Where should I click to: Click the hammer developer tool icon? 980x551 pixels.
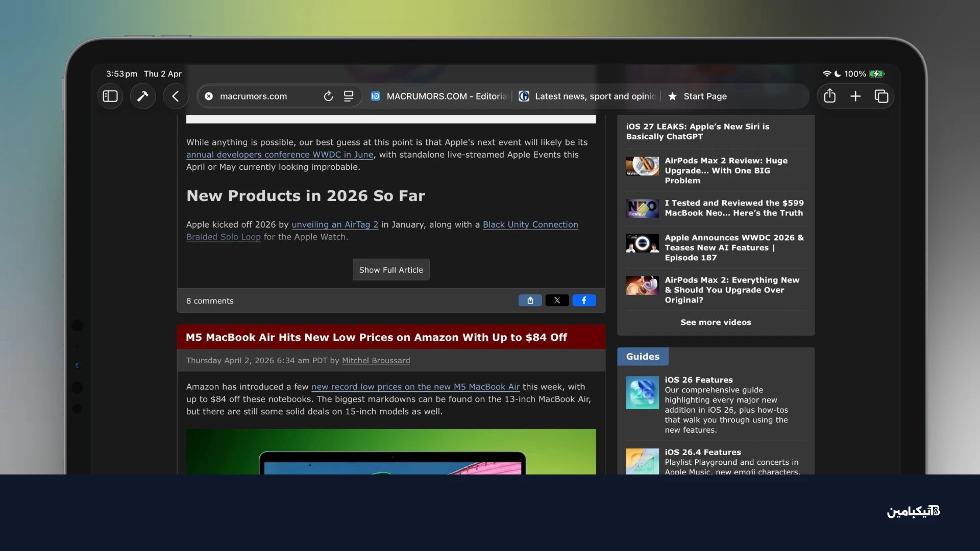(x=143, y=96)
